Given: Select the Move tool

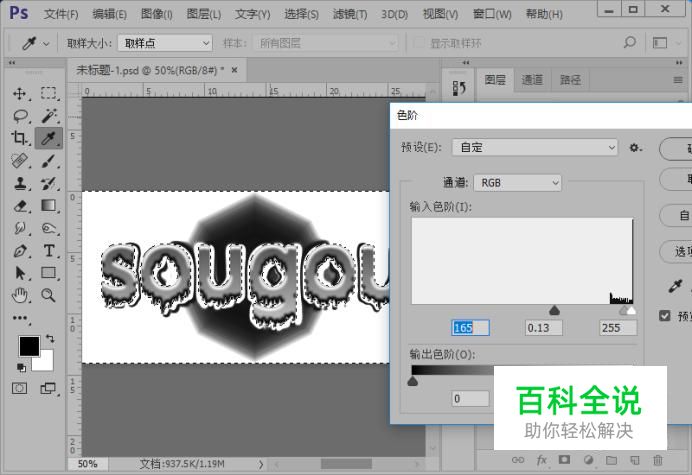Looking at the screenshot, I should [19, 93].
